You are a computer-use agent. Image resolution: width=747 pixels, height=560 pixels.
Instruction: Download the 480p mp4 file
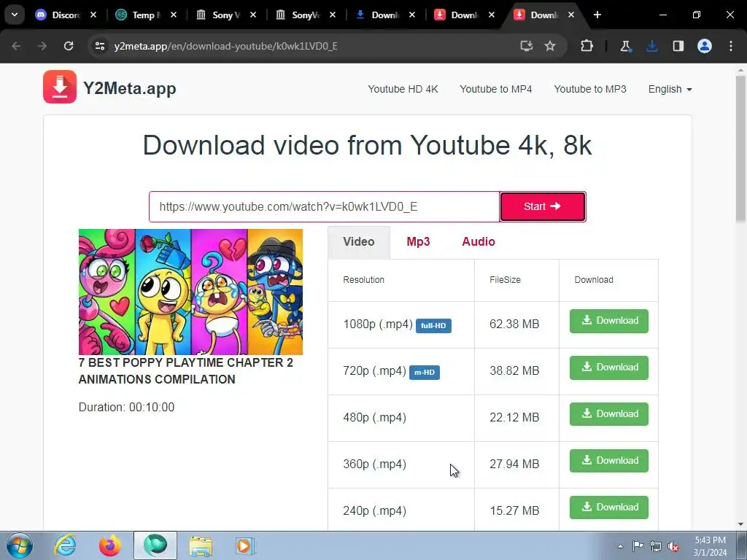tap(609, 414)
